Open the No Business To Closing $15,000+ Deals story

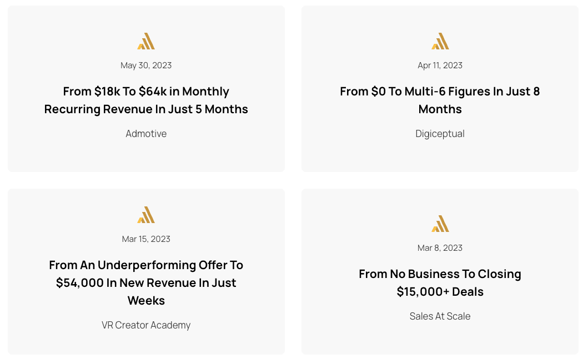[440, 282]
